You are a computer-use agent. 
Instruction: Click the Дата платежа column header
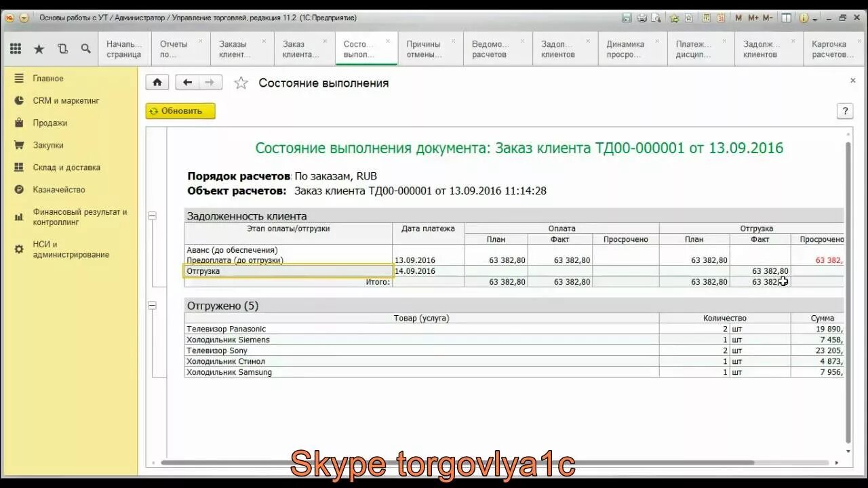tap(429, 228)
